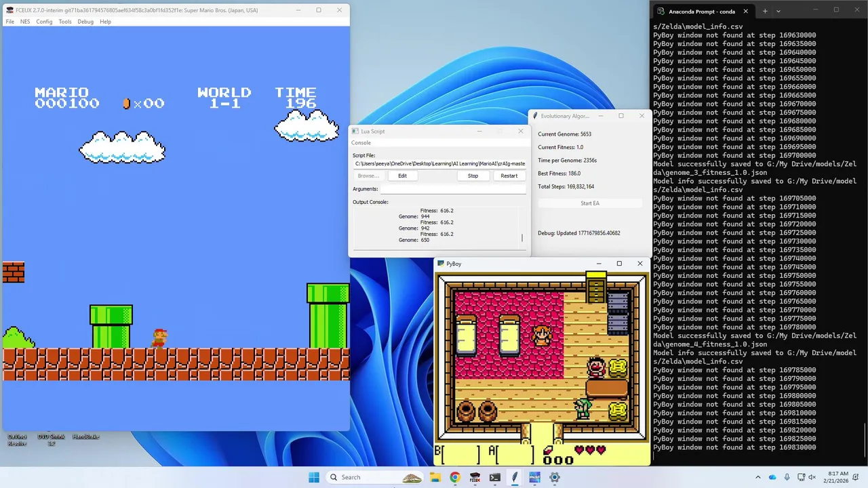Open the Tools menu in FCEUX

click(65, 22)
